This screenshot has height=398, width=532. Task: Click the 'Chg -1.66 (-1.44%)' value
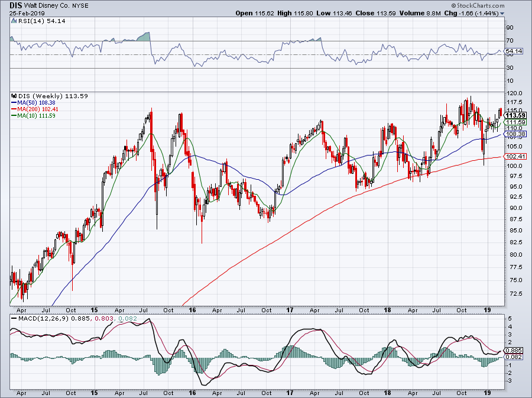click(x=471, y=13)
